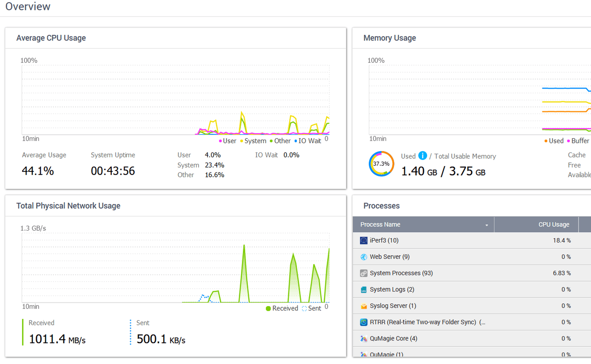Select the Syslog Server (1) row

click(472, 306)
